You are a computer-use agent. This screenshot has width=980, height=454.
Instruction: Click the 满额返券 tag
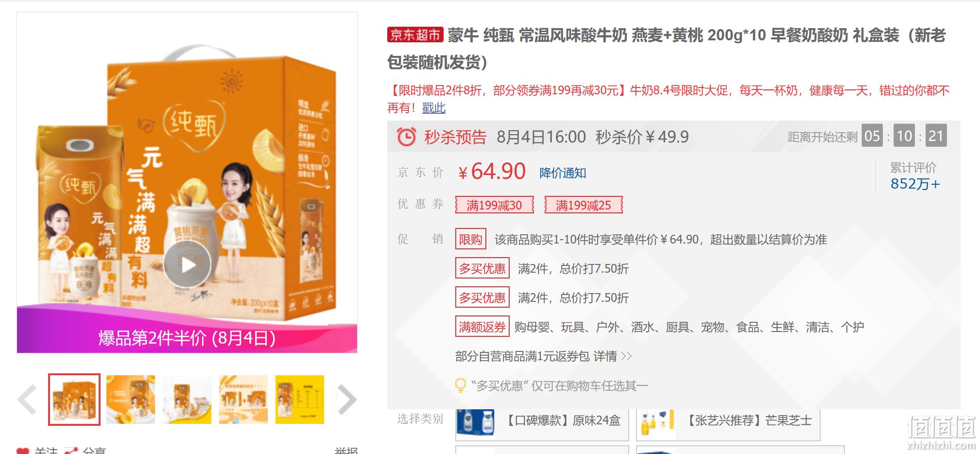coord(482,327)
